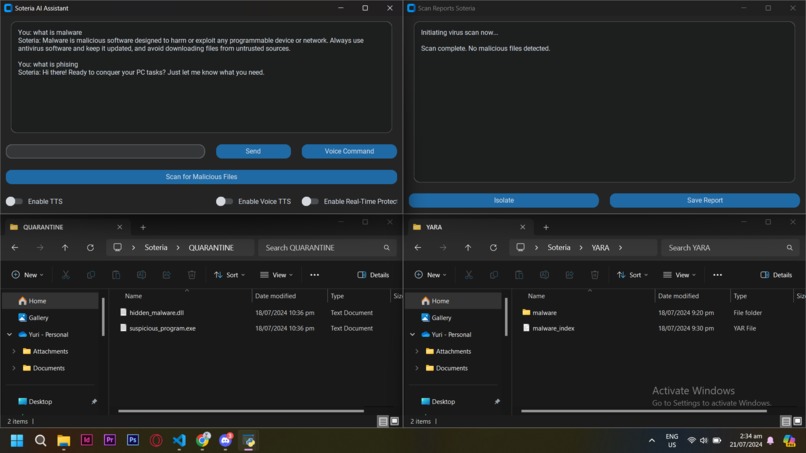Go back in QUARANTINE window
Image resolution: width=806 pixels, height=453 pixels.
pyautogui.click(x=15, y=248)
